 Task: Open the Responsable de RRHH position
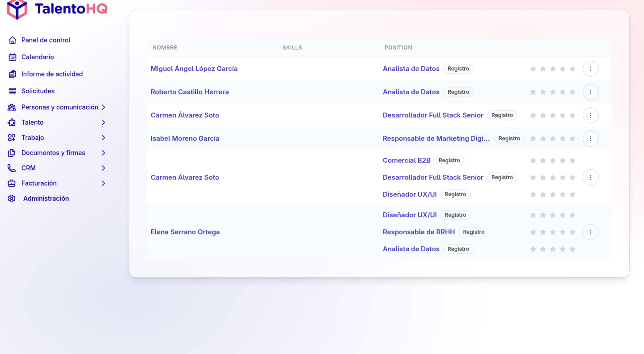pos(419,232)
